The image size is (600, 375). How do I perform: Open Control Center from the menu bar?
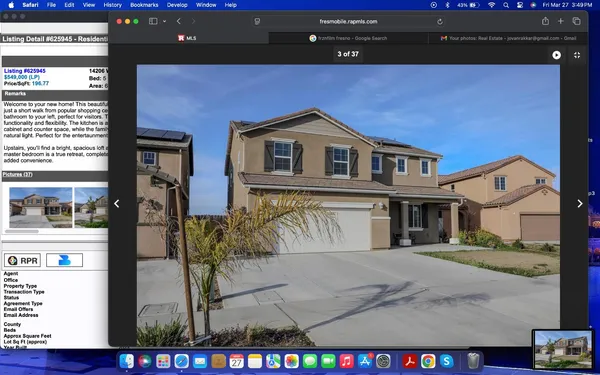pos(520,5)
